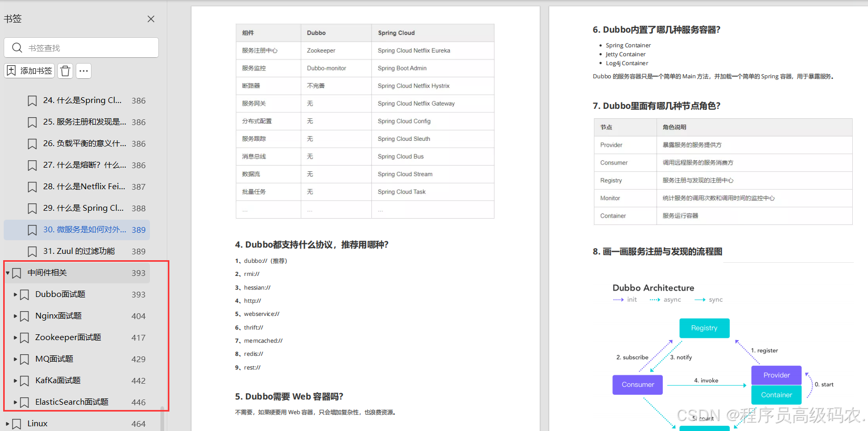The image size is (868, 431).
Task: Click heading 5. Dubbo需要 Web 容器吗
Action: point(289,396)
